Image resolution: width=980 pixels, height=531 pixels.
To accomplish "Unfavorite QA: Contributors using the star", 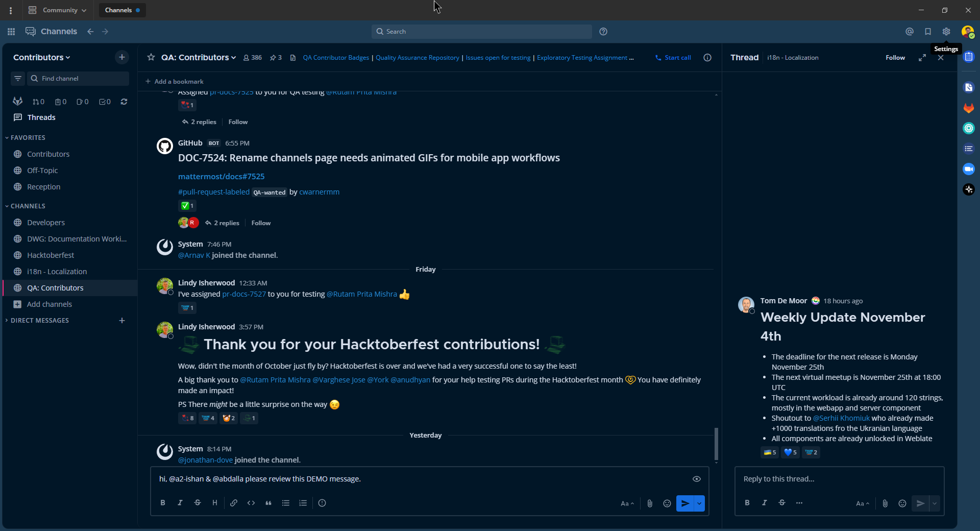I will point(151,57).
